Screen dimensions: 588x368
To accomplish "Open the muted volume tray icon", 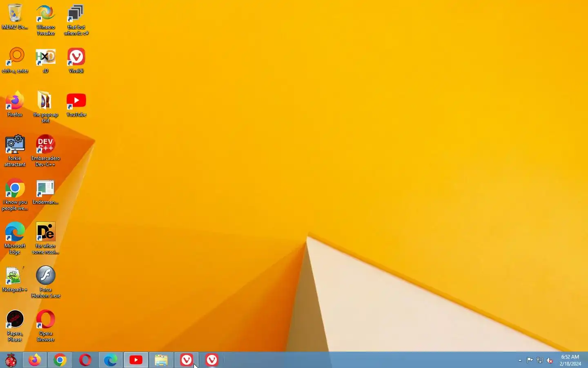I will [x=550, y=361].
